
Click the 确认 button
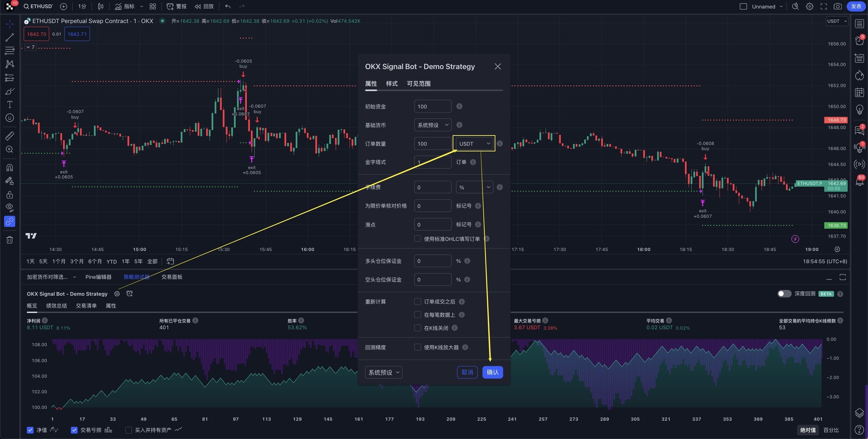pos(492,372)
